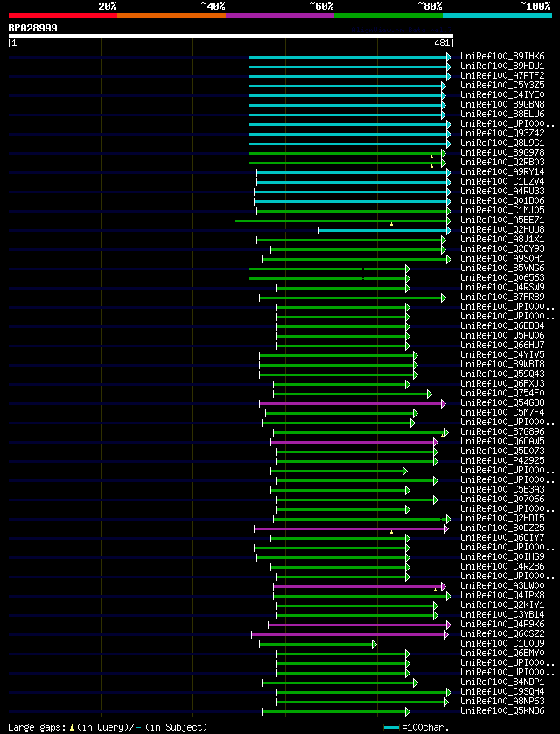This screenshot has width=560, height=734.
Task: Click the green alignment bar for UniRef100_C9SQH4
Action: [363, 692]
